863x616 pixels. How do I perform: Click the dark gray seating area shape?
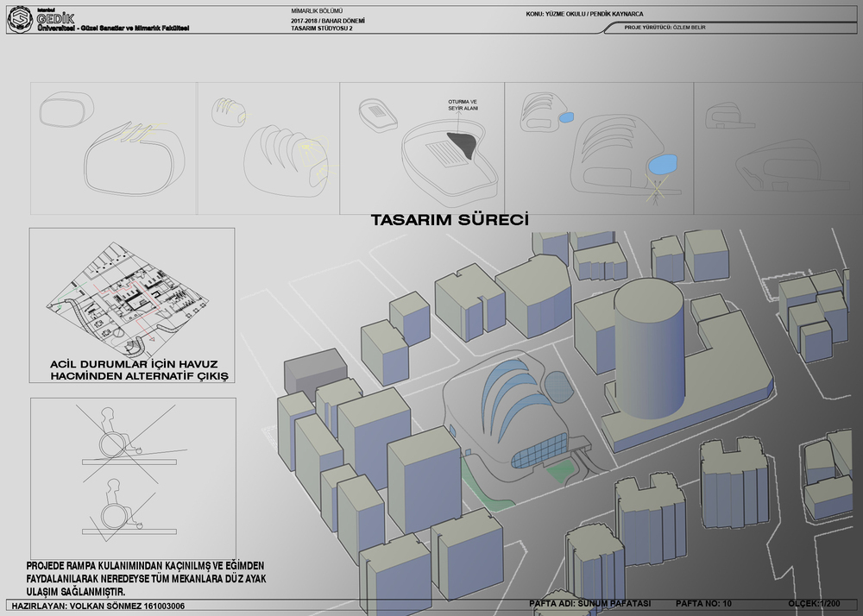[x=463, y=144]
